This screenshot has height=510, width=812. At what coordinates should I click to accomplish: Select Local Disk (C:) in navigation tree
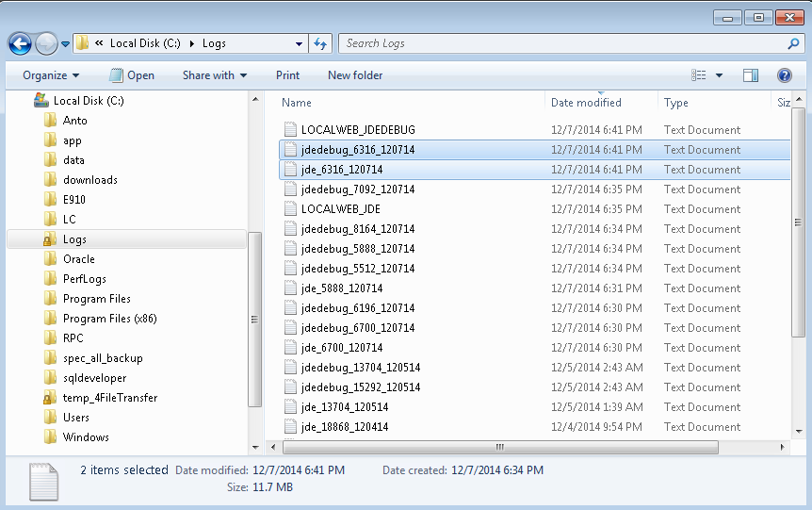coord(89,101)
